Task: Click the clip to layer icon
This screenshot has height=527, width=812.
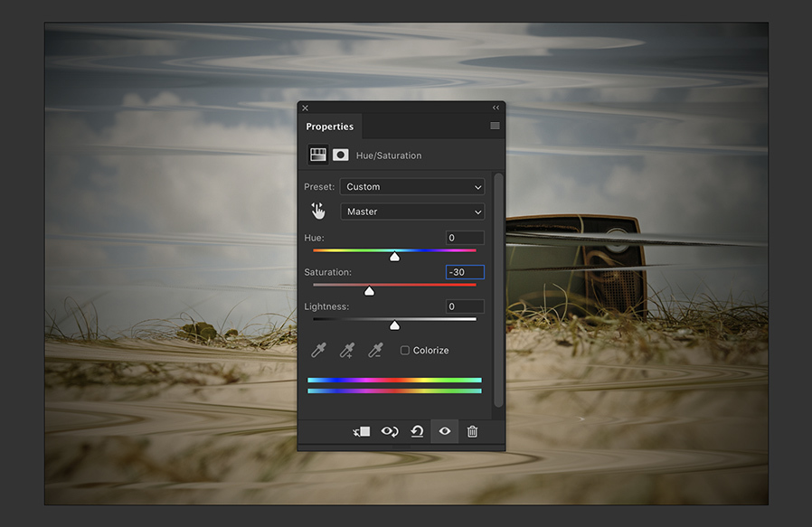Action: pyautogui.click(x=362, y=431)
